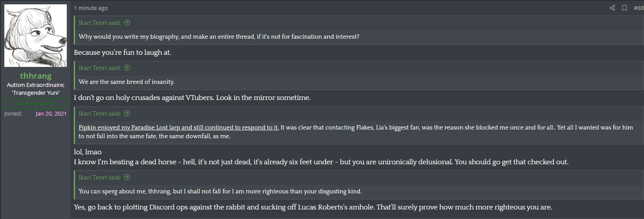Screen dimensions: 644x219
Task: Click the up-arrow icon on the 'sperg about me' quote
Action: coord(127,177)
